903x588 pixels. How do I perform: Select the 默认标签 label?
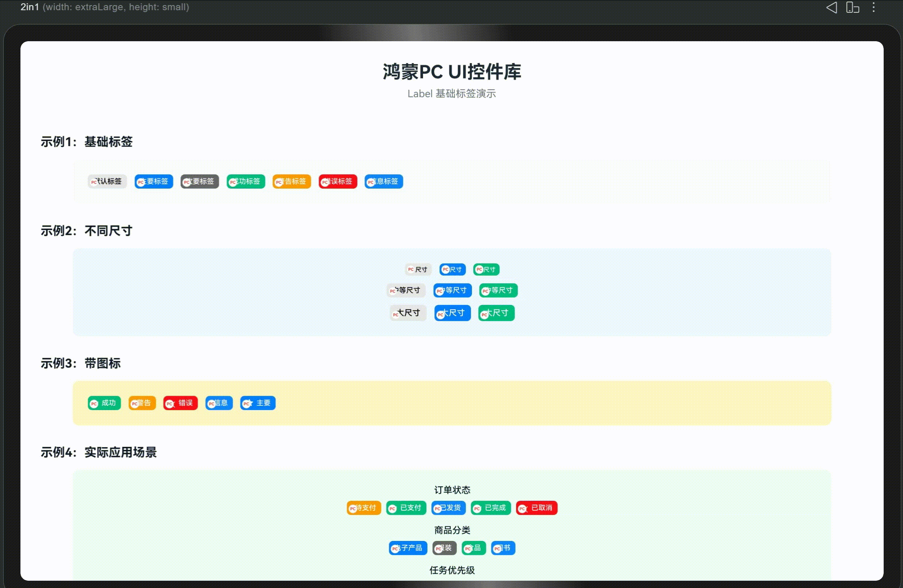click(107, 182)
